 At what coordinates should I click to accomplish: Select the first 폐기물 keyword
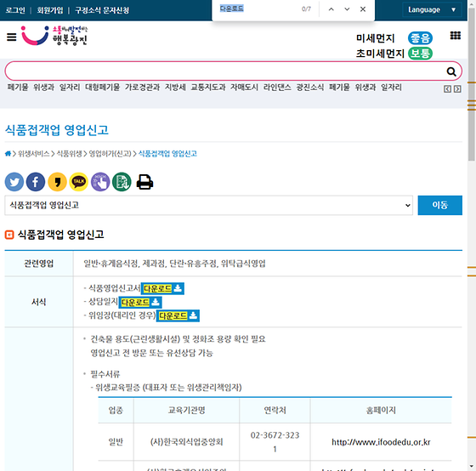[x=18, y=88]
